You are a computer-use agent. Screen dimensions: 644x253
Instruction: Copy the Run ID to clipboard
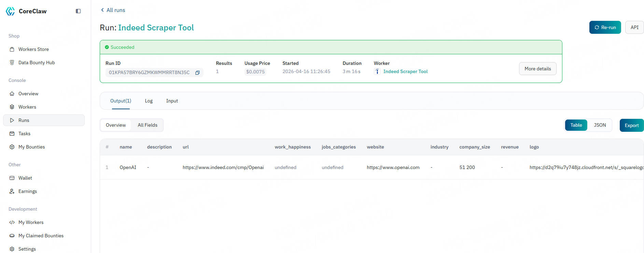click(197, 73)
